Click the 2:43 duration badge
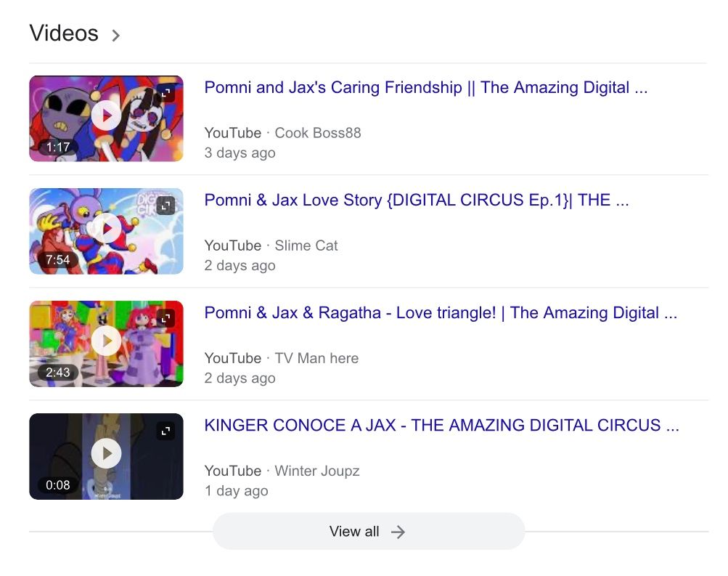 (x=57, y=373)
